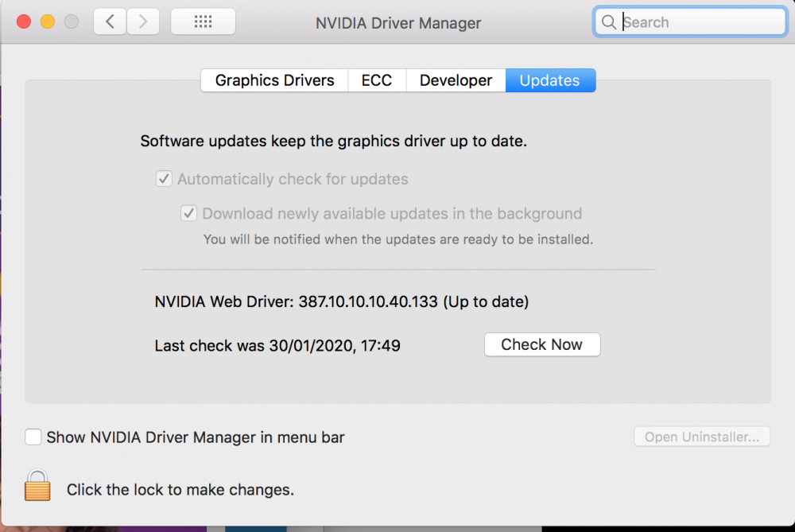
Task: Click the magnifying glass search icon
Action: click(608, 21)
